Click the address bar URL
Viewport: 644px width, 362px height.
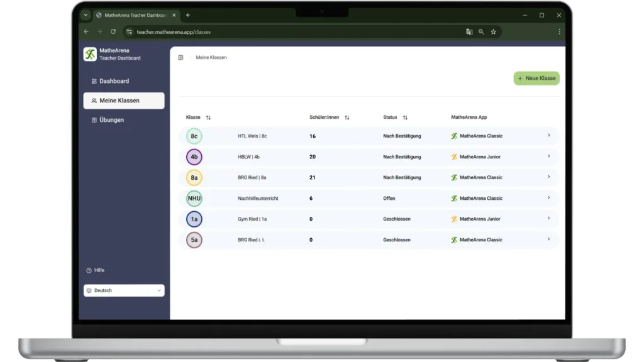pos(174,32)
